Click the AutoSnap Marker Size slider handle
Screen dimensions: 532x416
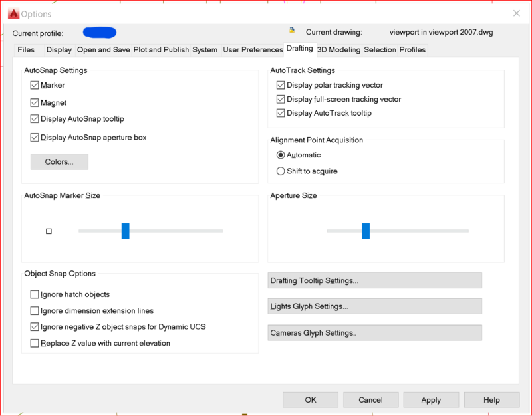(x=125, y=231)
